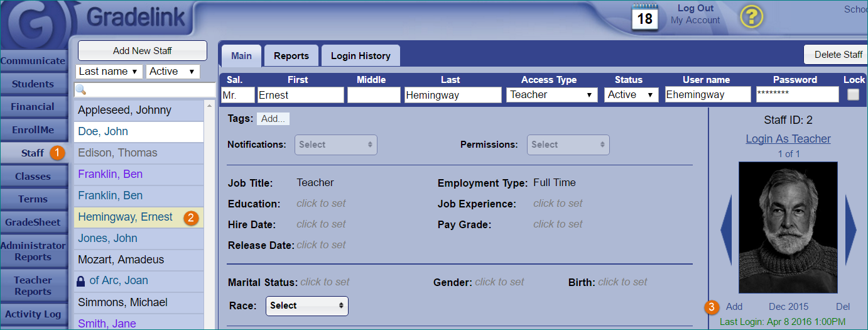868x330 pixels.
Task: Switch to the Login History tab
Action: point(361,56)
